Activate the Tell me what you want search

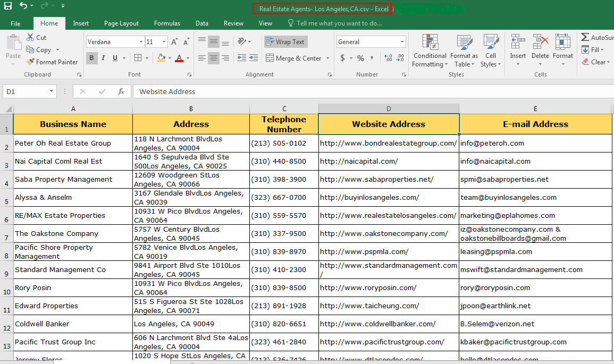pos(335,23)
